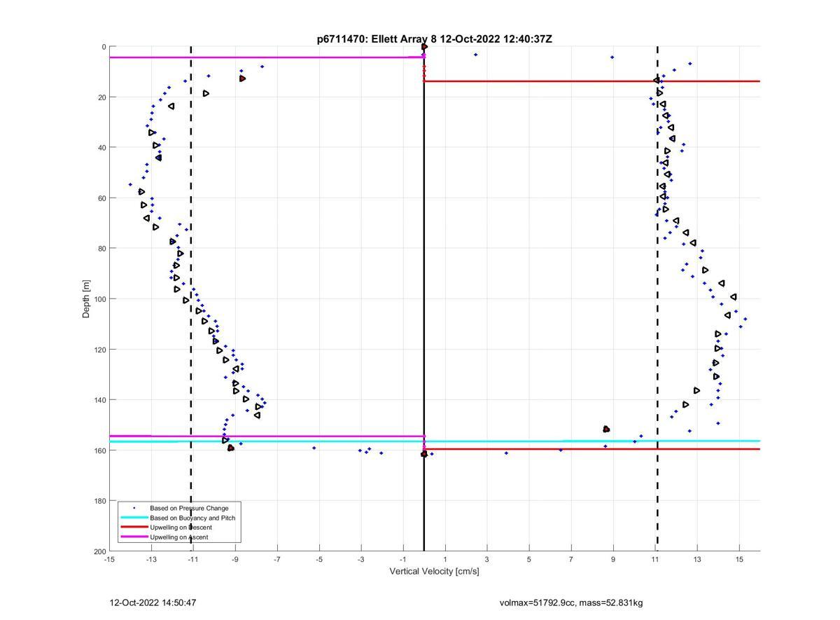Click the cyan line swatch in legend
Screen dimensions: 840x620
tap(134, 518)
